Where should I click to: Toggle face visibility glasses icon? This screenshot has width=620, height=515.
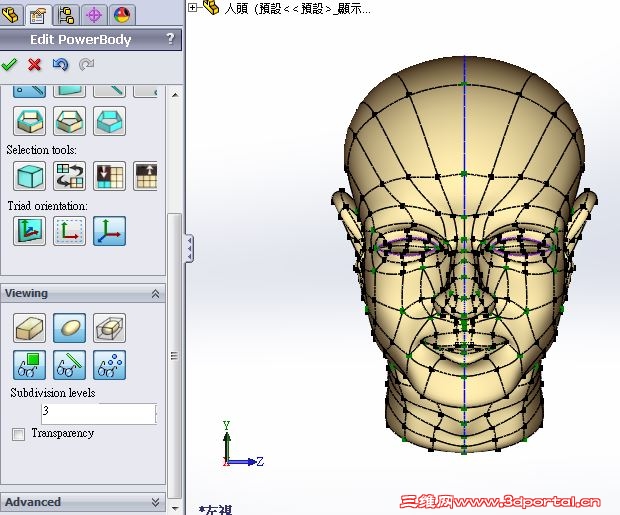click(29, 365)
